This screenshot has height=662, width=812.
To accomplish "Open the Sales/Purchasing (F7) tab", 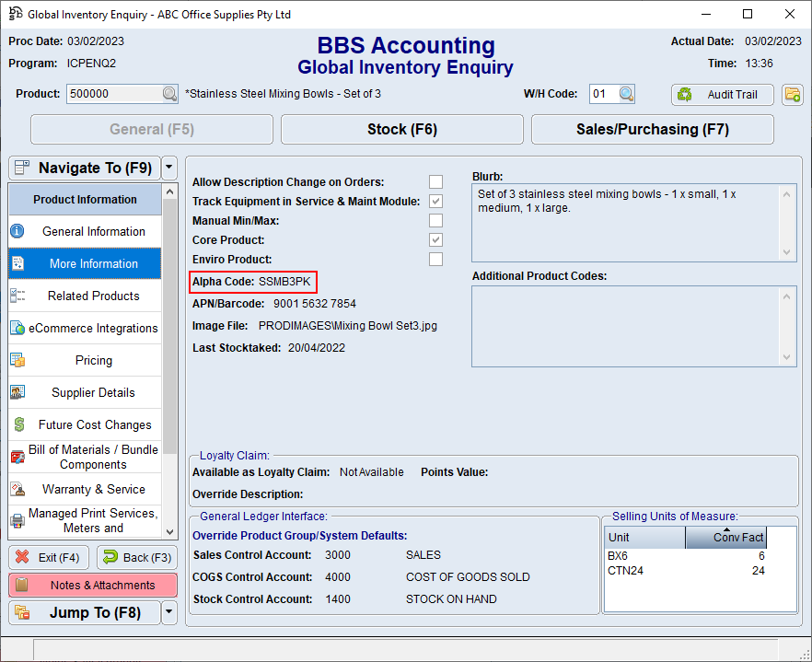I will coord(652,129).
